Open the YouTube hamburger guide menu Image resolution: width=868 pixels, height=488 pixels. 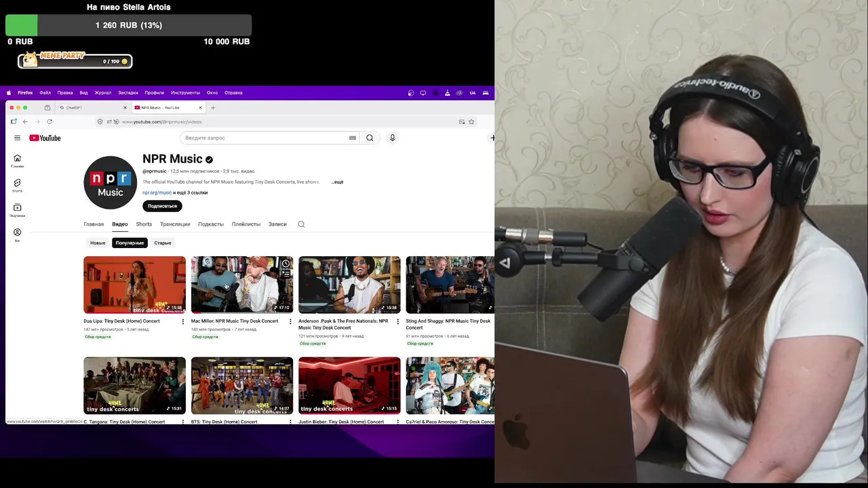(17, 138)
